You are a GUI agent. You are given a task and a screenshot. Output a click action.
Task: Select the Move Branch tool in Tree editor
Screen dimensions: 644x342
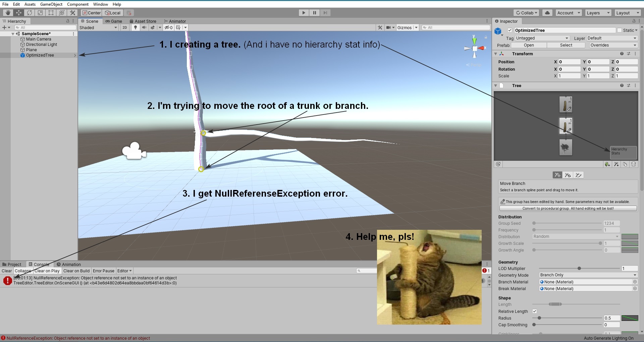(x=557, y=175)
